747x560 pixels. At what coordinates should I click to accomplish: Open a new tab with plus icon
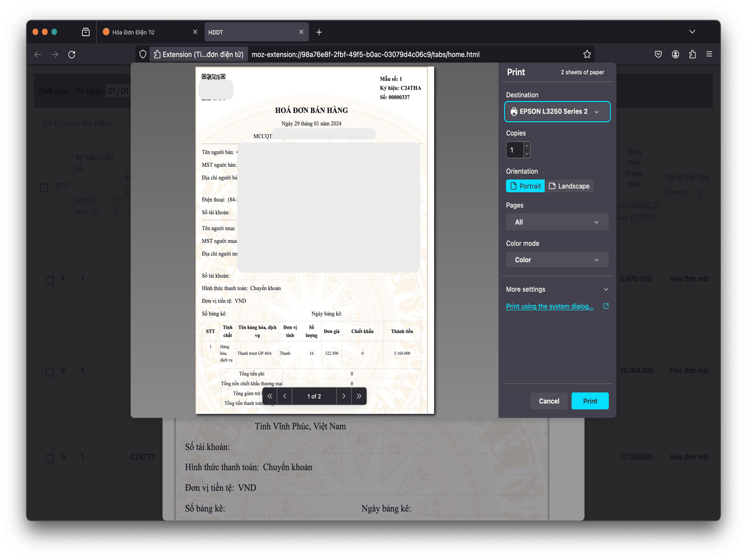coord(319,32)
